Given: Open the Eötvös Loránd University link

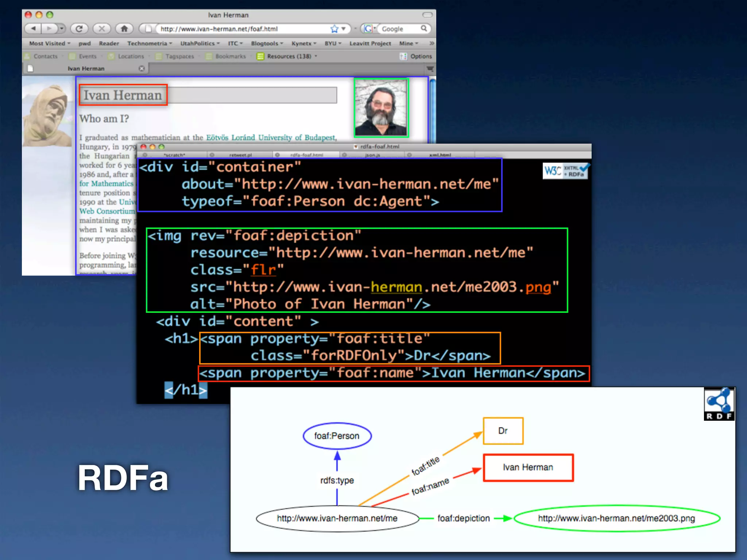Looking at the screenshot, I should (270, 137).
